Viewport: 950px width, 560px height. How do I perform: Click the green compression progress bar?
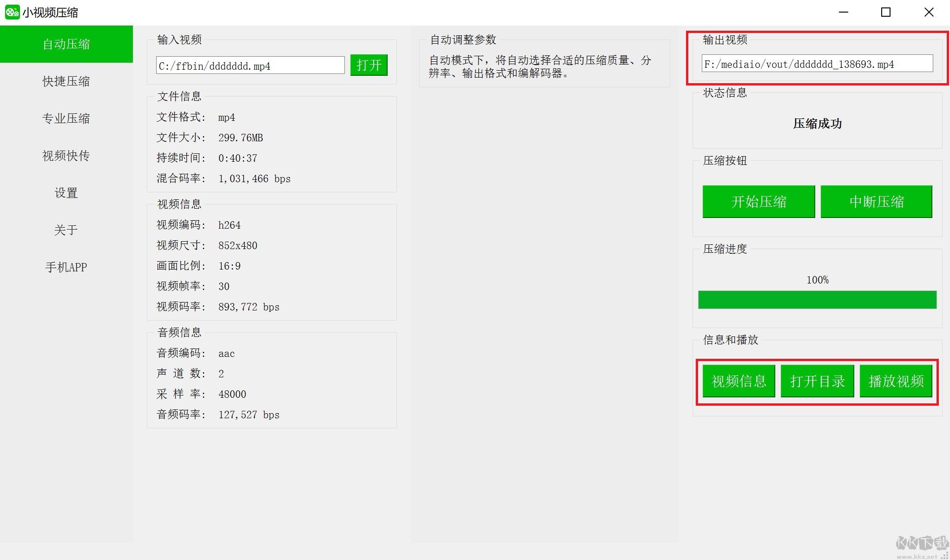point(817,300)
